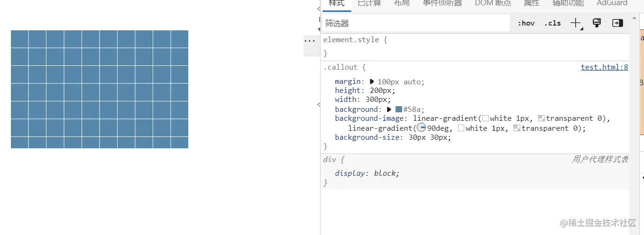Click the transparent swatch in first gradient
The image size is (644, 235).
[x=541, y=118]
